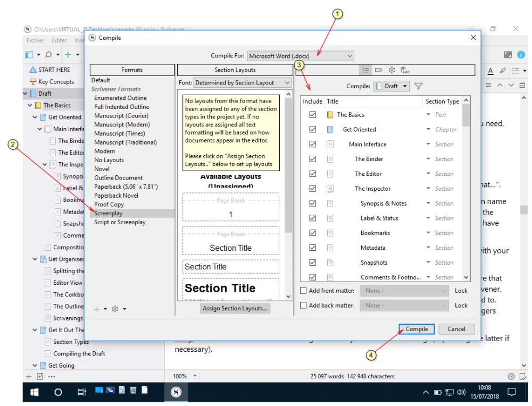Click the compile filter funnel icon
532x406 pixels.
(x=418, y=87)
